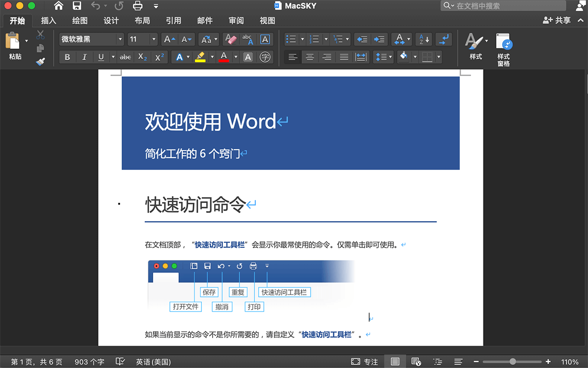
Task: Open the 审阅 (Review) tab
Action: [236, 21]
